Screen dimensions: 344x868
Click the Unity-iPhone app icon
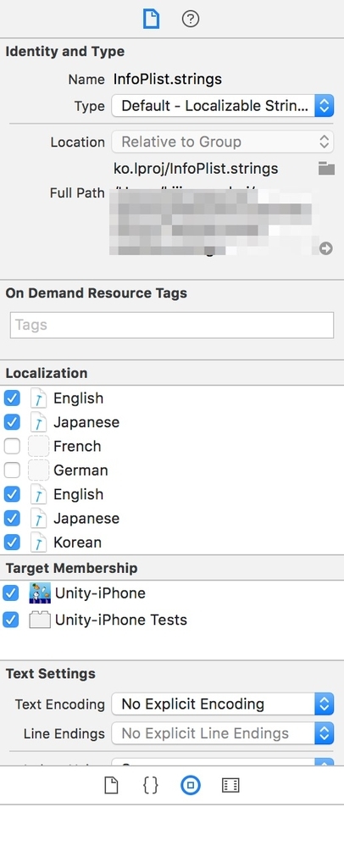coord(40,593)
